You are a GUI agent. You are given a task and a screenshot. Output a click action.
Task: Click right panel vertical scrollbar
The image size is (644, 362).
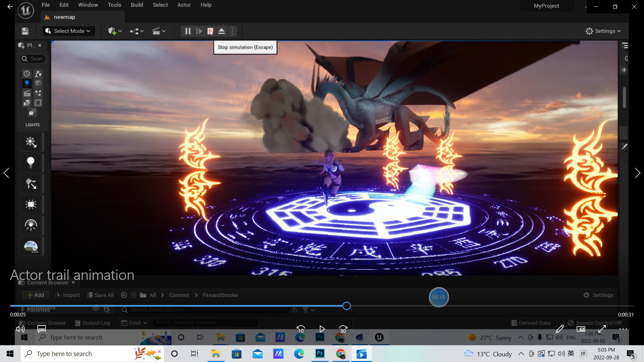click(624, 98)
